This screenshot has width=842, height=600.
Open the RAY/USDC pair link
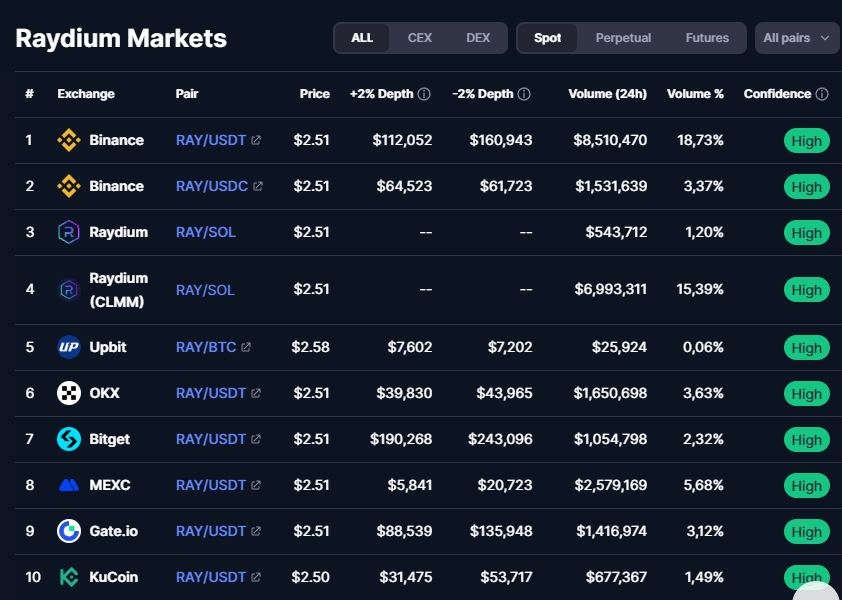[x=212, y=186]
